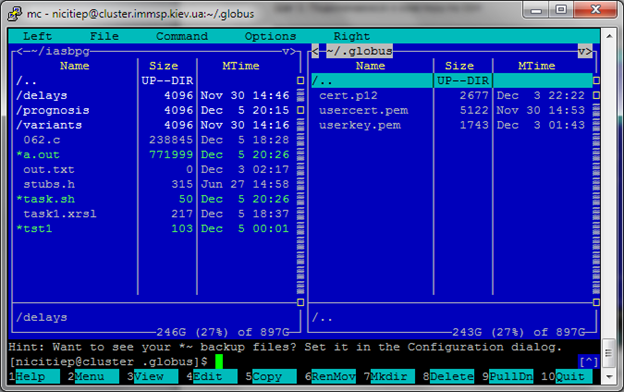
Task: Click 5Copy function key button
Action: 271,376
